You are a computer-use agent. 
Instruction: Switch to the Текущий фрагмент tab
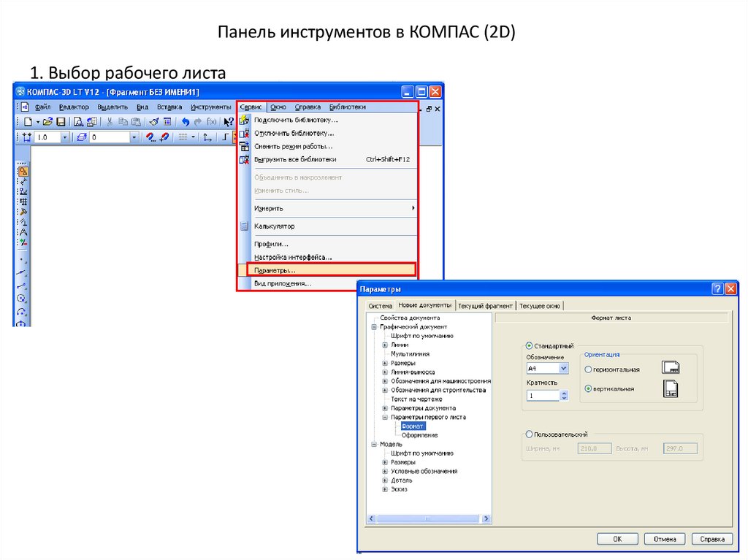[485, 306]
